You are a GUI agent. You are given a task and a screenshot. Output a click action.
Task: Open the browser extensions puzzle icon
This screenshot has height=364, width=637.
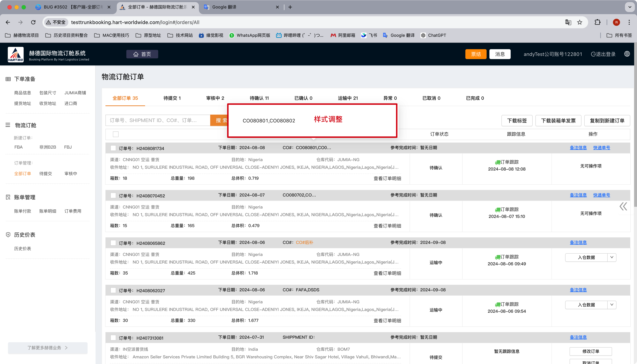point(597,22)
